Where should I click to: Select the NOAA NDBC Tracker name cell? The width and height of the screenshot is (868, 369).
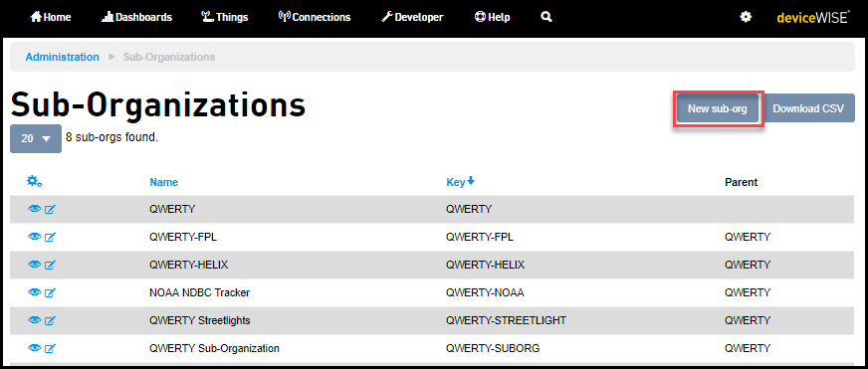[199, 292]
